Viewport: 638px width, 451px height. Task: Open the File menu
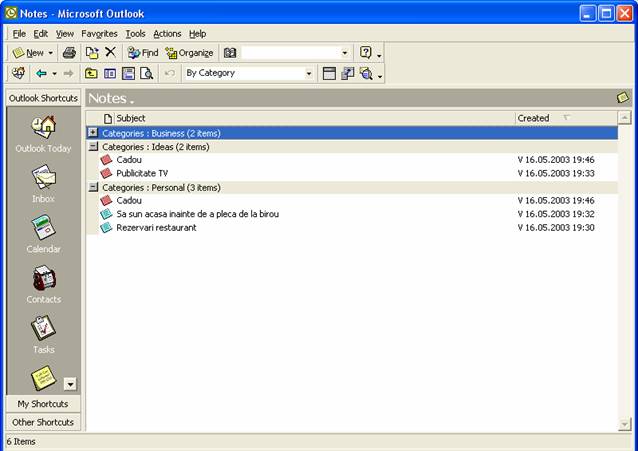(19, 34)
